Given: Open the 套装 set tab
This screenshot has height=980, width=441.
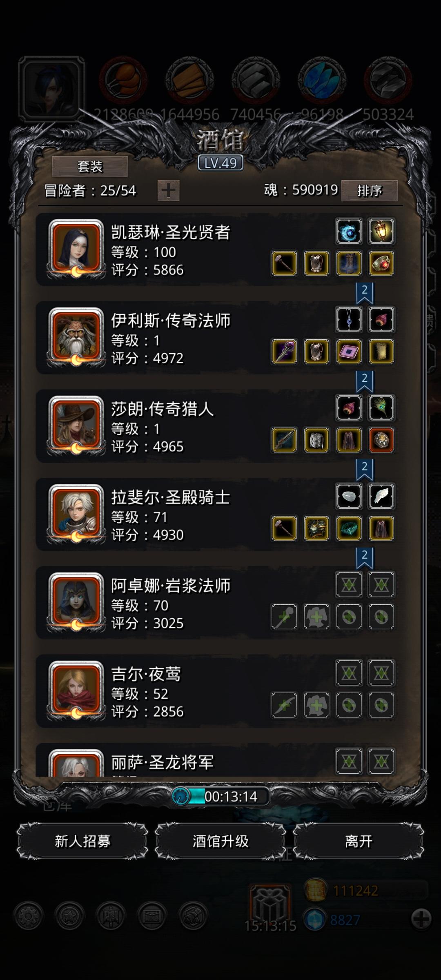Looking at the screenshot, I should click(x=90, y=166).
